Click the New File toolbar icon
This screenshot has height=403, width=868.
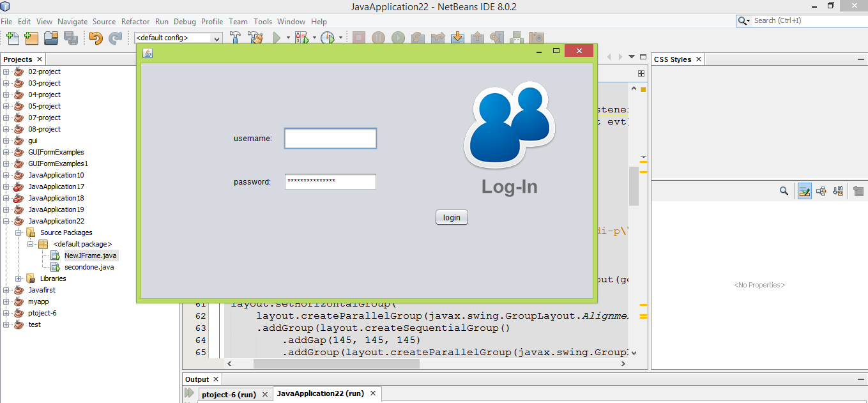pyautogui.click(x=11, y=38)
